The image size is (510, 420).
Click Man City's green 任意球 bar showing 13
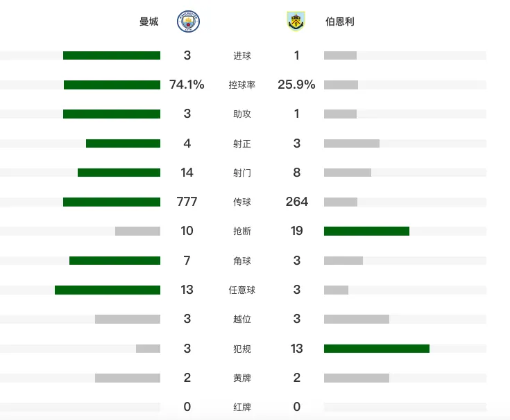tap(108, 290)
